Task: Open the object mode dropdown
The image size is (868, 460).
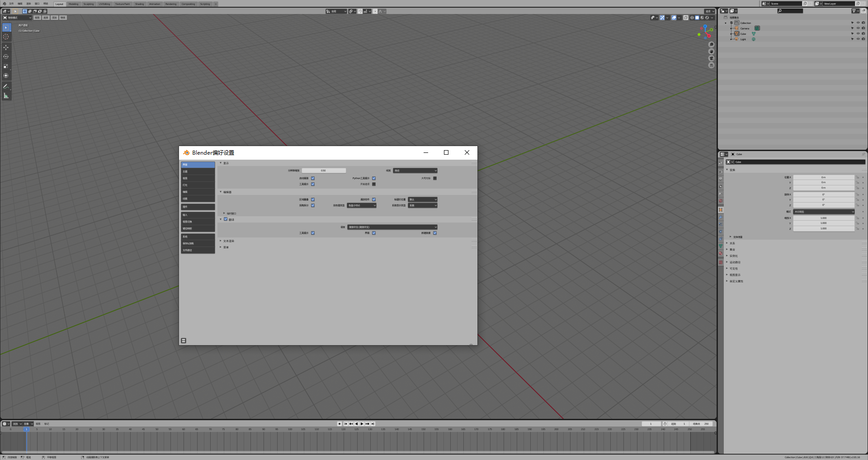Action: coord(17,18)
